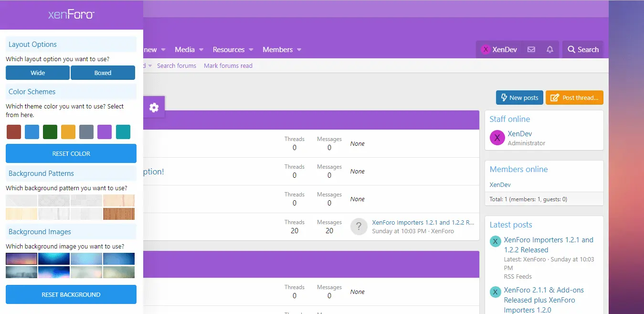This screenshot has width=644, height=314.
Task: Click the 'Administrator' label under XenDev
Action: click(527, 143)
